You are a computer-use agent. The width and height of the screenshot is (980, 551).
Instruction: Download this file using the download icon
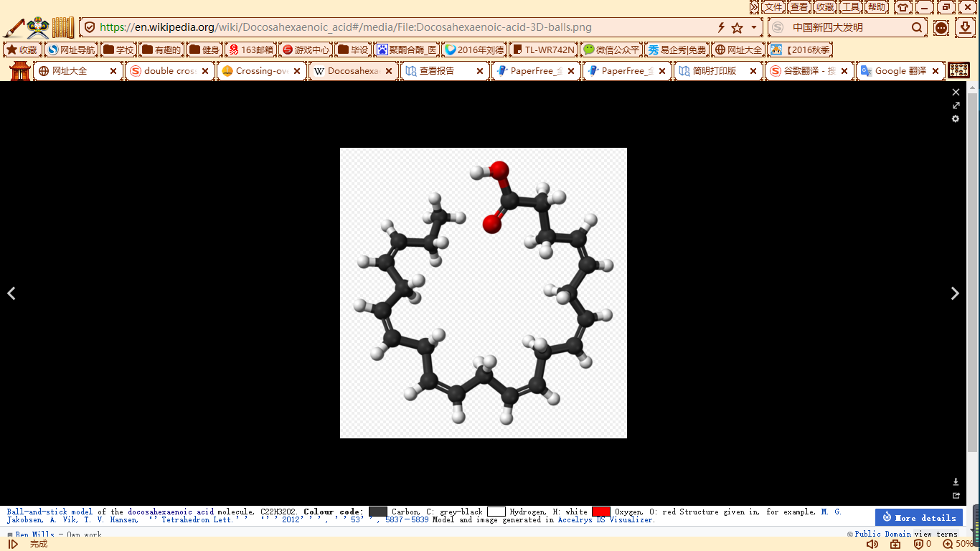point(956,482)
